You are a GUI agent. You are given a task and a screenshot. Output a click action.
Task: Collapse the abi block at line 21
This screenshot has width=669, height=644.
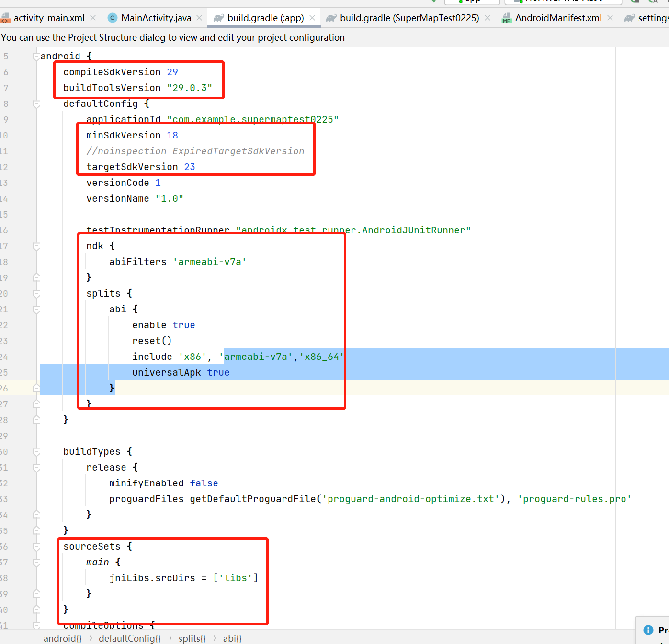point(36,309)
